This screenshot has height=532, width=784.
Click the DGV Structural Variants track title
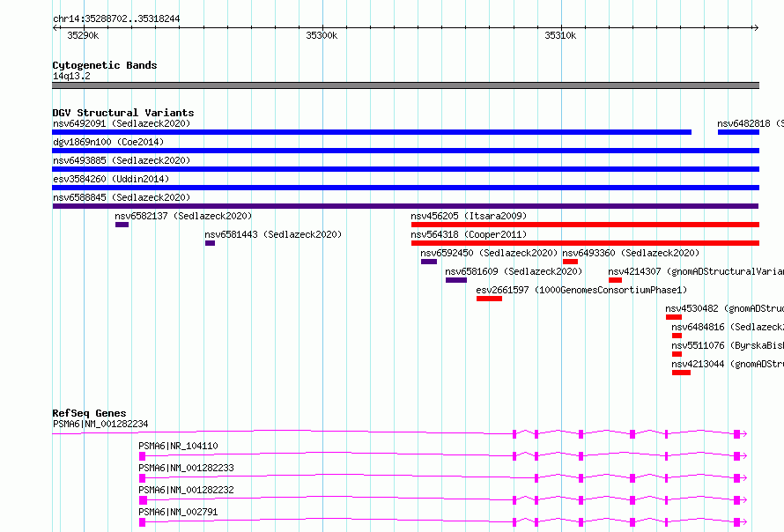(123, 113)
